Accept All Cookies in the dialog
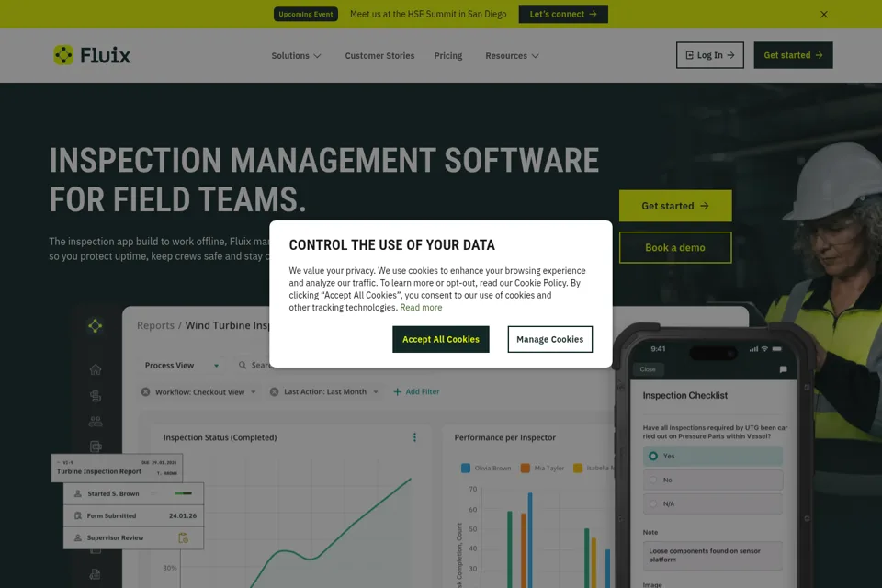Screen dimensions: 882x588 click(440, 339)
